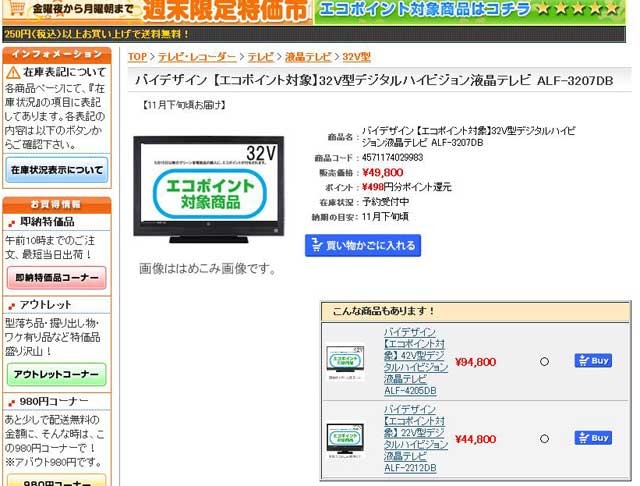Click the 予約受付中 stock status text
Viewport: 640px width, 486px height.
pyautogui.click(x=385, y=202)
